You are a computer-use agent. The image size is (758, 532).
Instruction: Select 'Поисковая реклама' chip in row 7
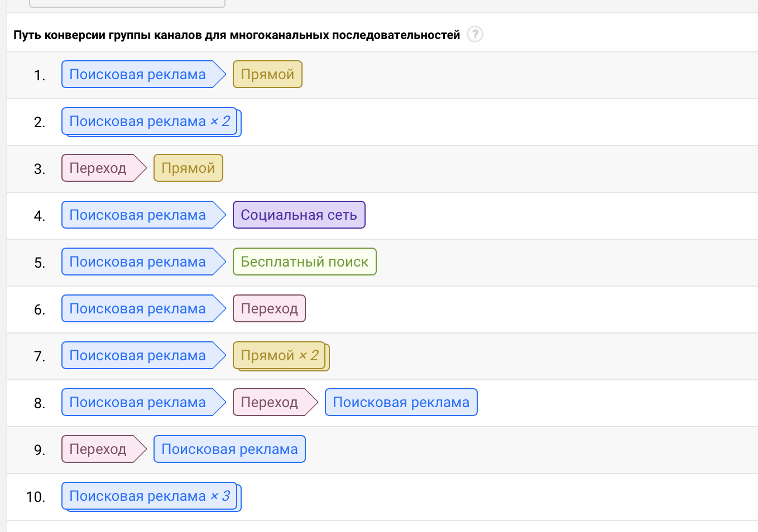point(143,355)
